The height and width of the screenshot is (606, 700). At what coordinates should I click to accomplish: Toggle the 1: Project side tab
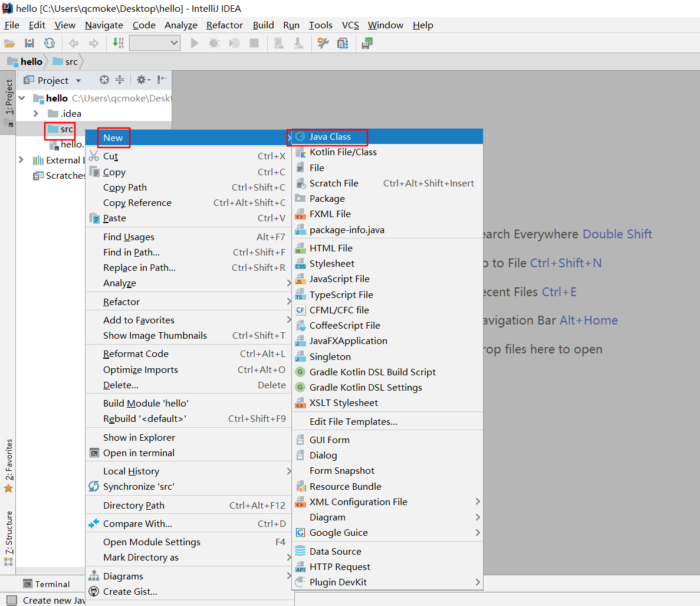8,102
